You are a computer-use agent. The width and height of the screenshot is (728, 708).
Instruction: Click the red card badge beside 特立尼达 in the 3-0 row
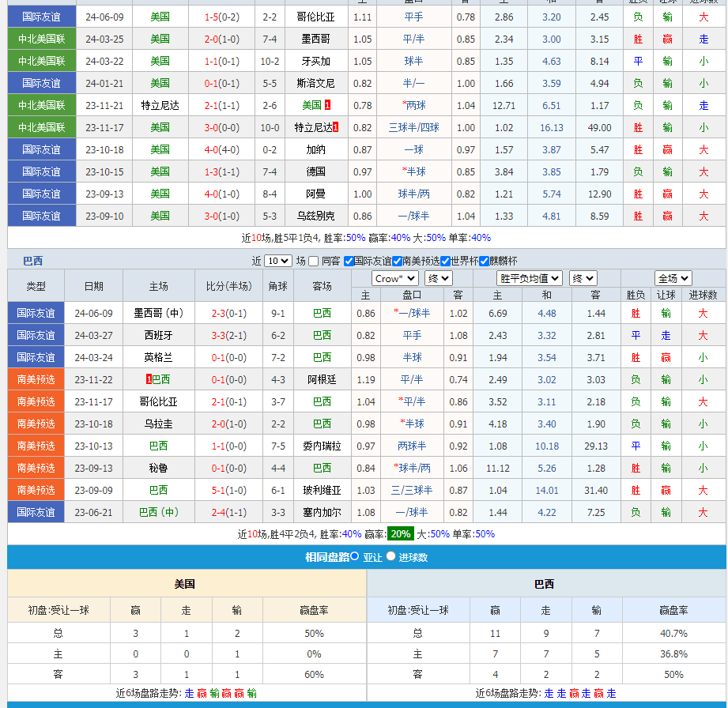(336, 127)
